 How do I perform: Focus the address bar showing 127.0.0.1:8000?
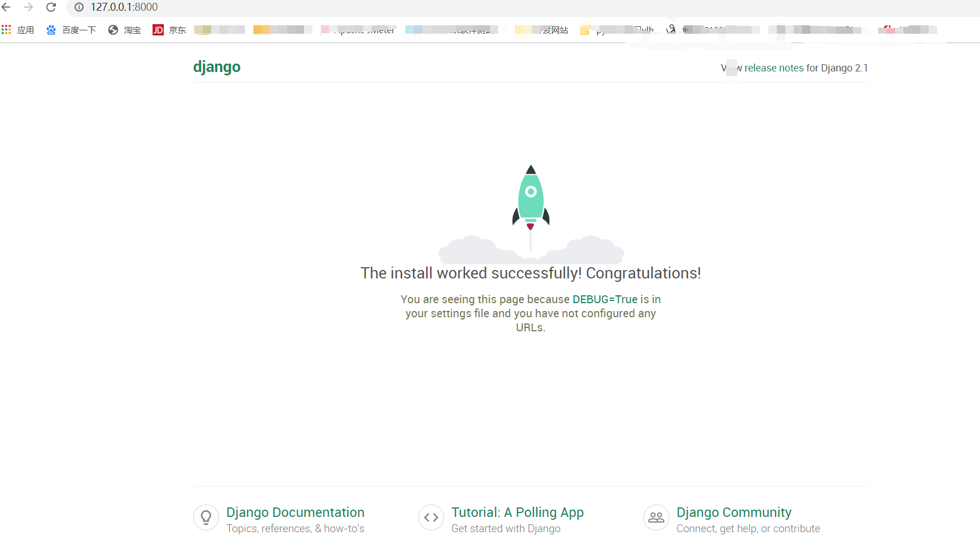(523, 7)
